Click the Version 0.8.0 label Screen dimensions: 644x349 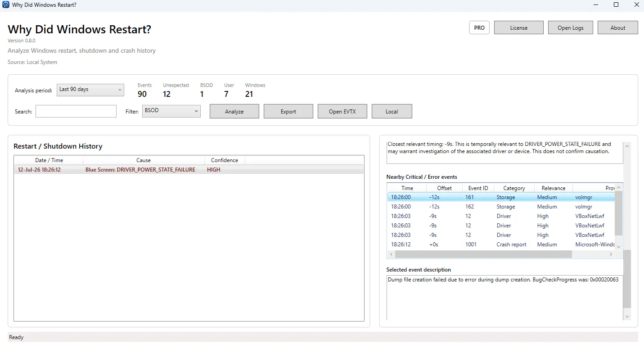(x=22, y=41)
